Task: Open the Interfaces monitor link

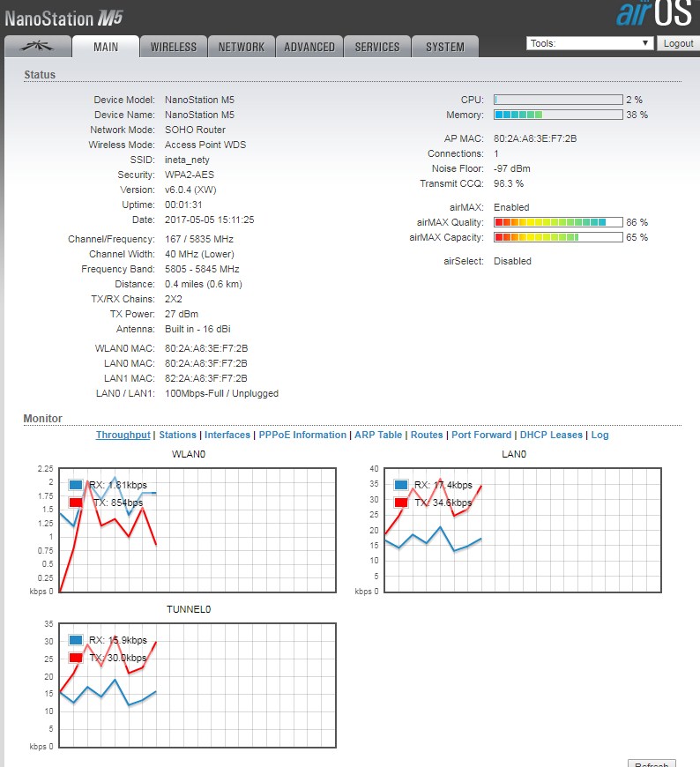Action: [x=227, y=435]
